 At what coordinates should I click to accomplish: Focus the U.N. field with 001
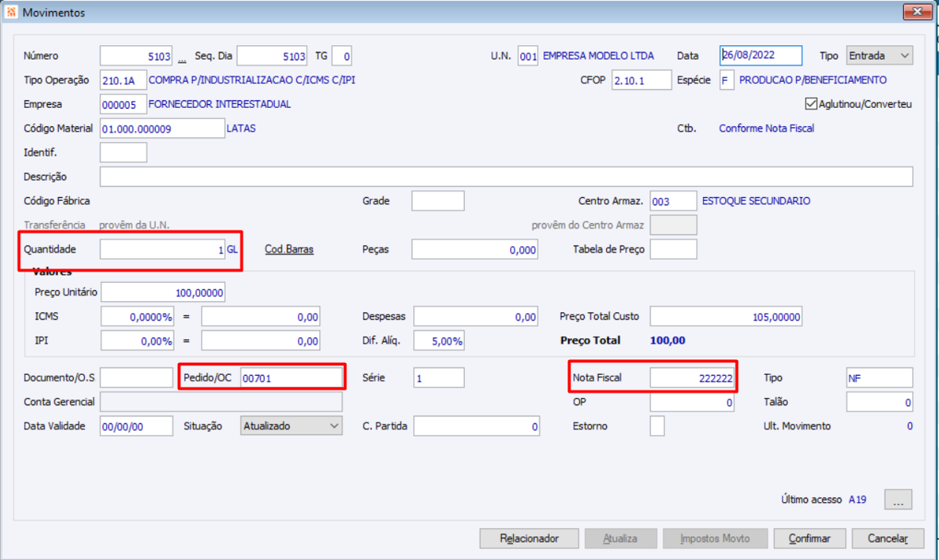[x=527, y=56]
